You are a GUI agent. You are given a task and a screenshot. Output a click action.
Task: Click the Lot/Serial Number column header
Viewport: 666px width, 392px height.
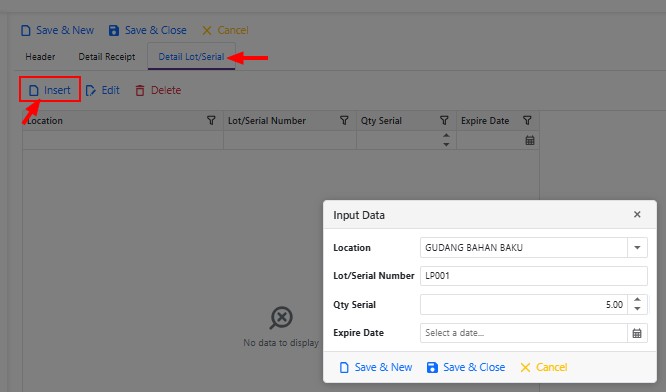290,121
